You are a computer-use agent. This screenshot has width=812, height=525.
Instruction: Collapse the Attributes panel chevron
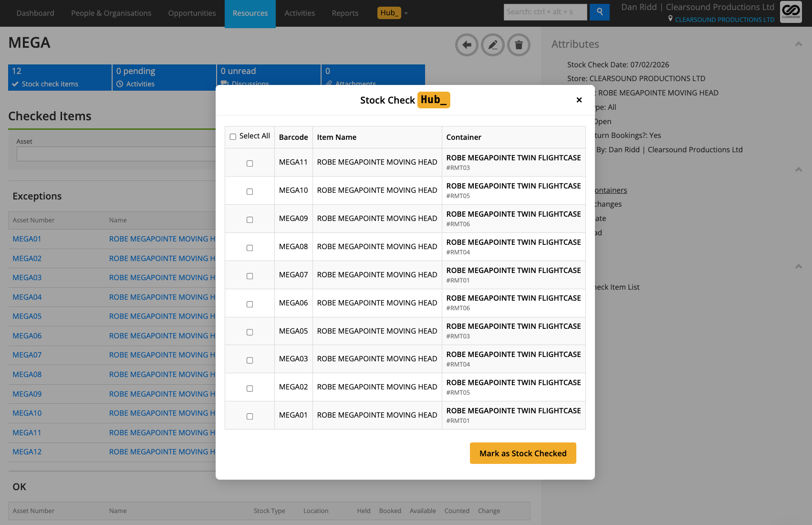(x=798, y=44)
